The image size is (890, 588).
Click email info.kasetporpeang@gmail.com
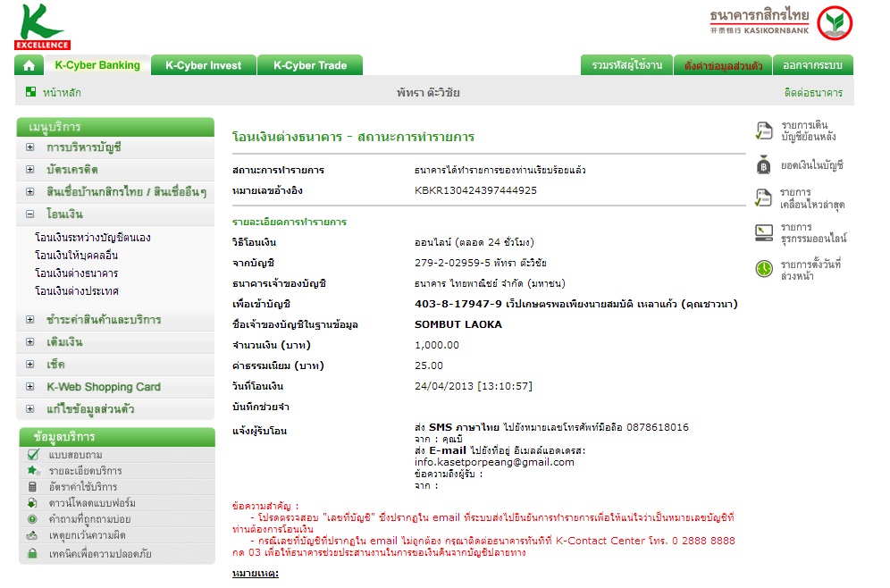tap(494, 462)
